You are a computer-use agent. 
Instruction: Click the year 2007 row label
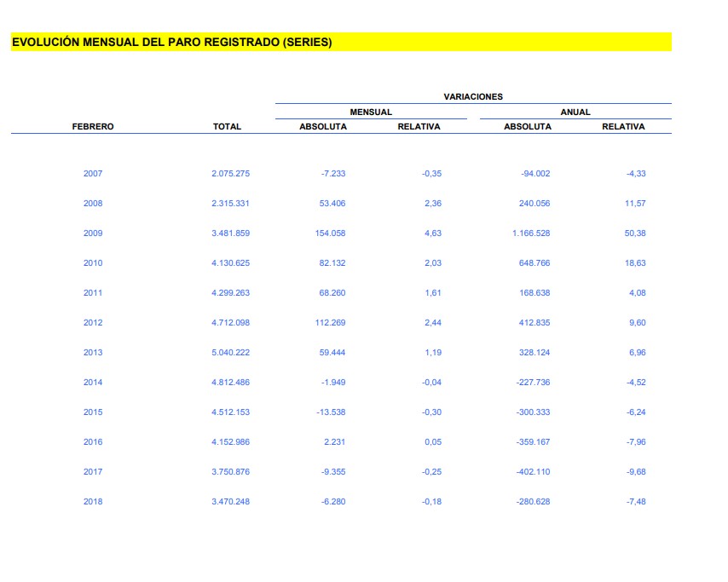(x=92, y=174)
